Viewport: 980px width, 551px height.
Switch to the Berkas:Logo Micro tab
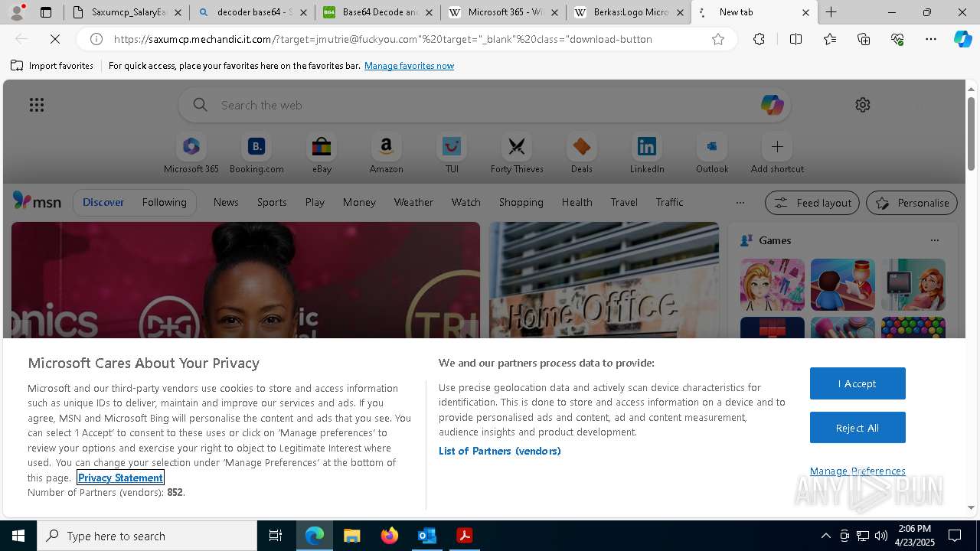(x=629, y=12)
